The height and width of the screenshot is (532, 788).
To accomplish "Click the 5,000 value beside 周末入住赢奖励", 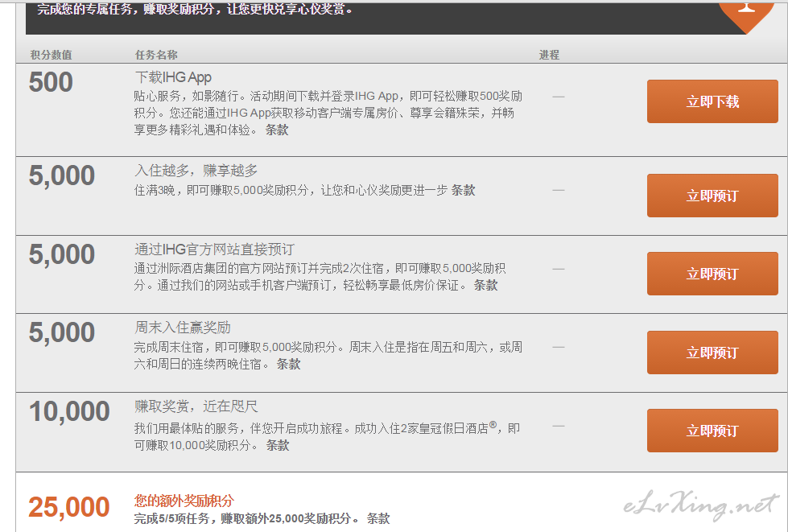I will 62,332.
